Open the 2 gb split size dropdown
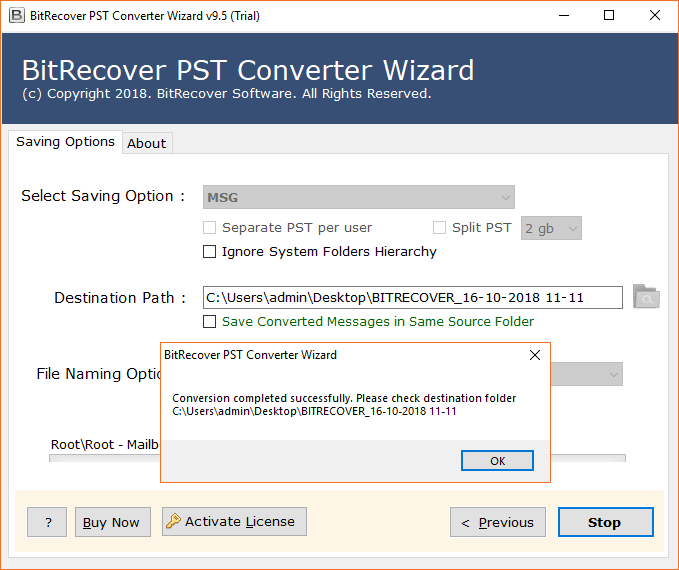Screen dimensions: 679x570 [x=551, y=228]
